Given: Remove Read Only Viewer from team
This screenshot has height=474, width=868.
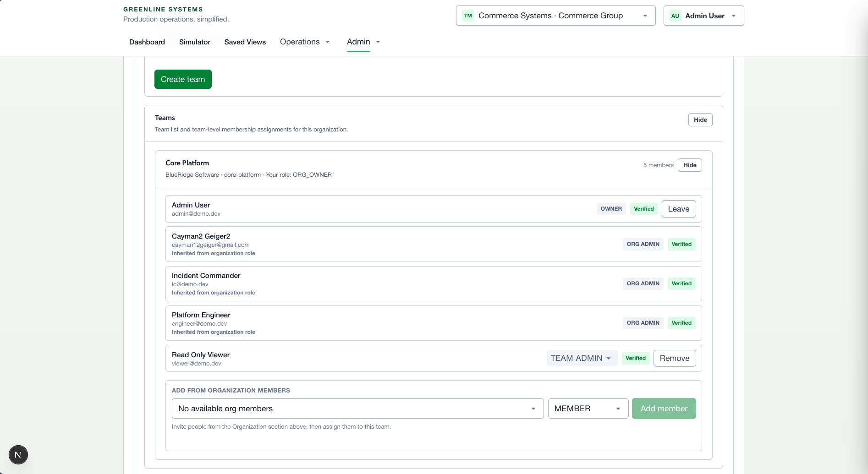Looking at the screenshot, I should (x=674, y=358).
